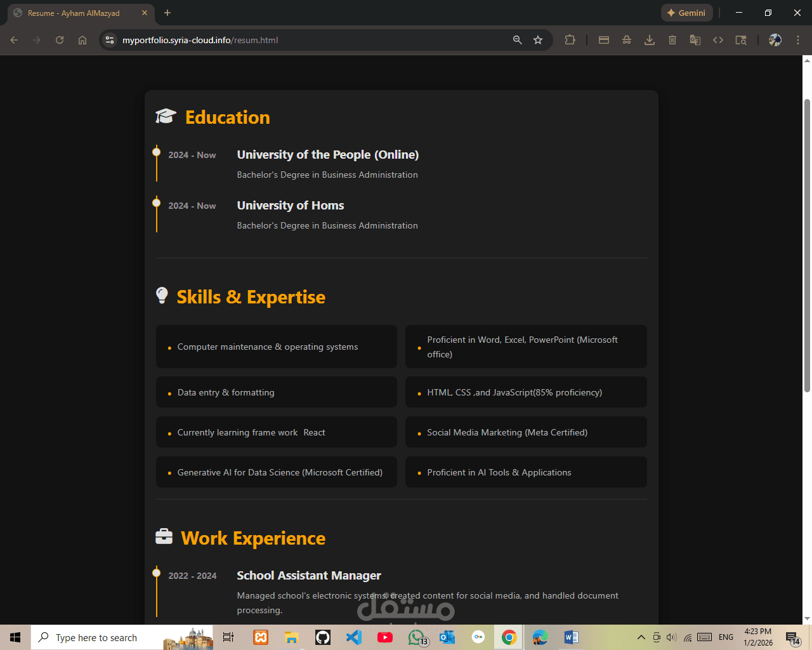
Task: Click University of the People (Online)
Action: pos(328,155)
